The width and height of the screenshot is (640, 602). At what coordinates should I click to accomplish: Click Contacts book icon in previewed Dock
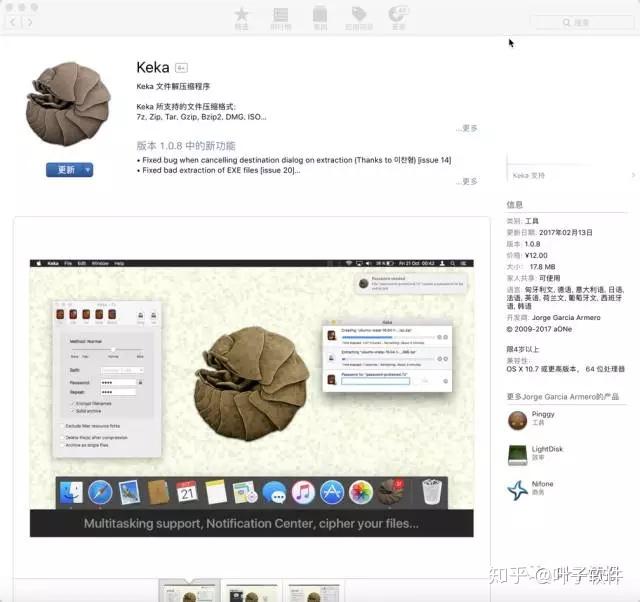coord(158,492)
